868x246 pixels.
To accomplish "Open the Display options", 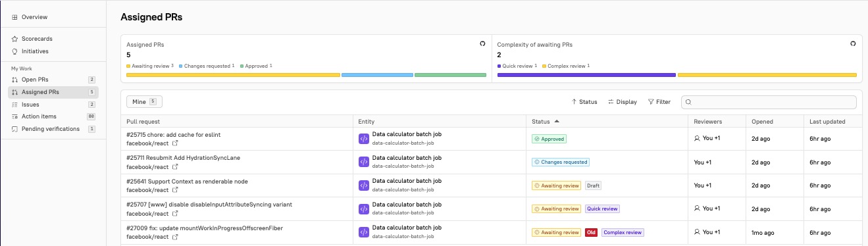I will click(x=622, y=102).
